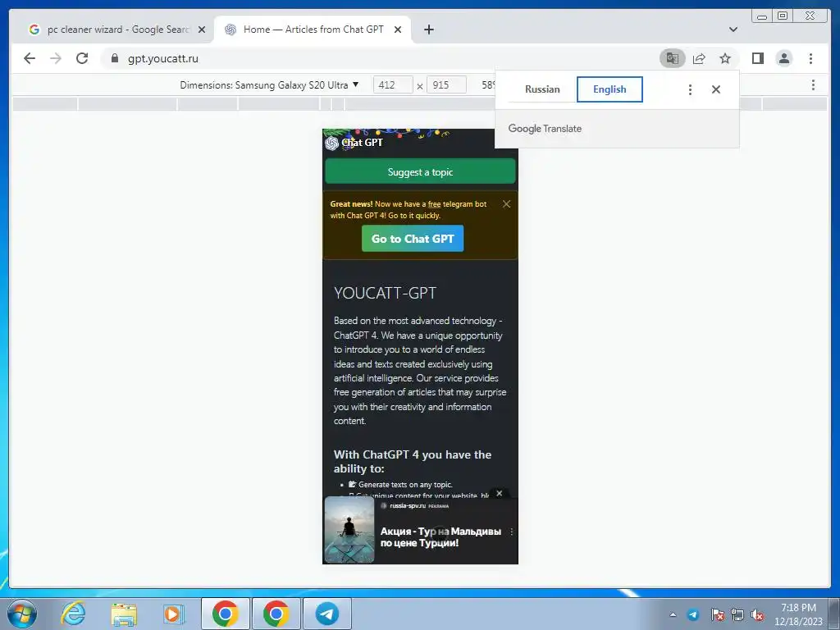
Task: Click the Chat GPT logo icon
Action: coord(331,143)
